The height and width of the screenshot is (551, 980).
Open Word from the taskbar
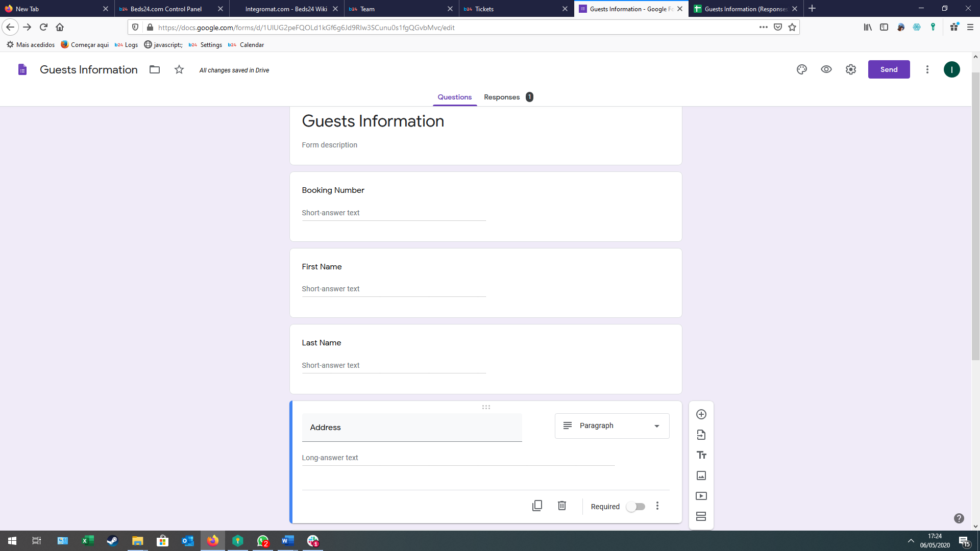[x=287, y=541]
